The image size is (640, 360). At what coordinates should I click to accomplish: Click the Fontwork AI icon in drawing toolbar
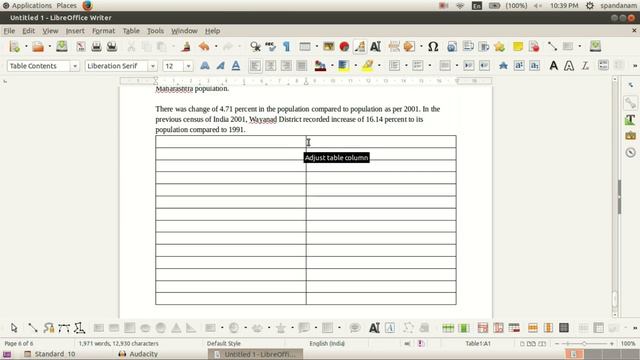[x=374, y=328]
